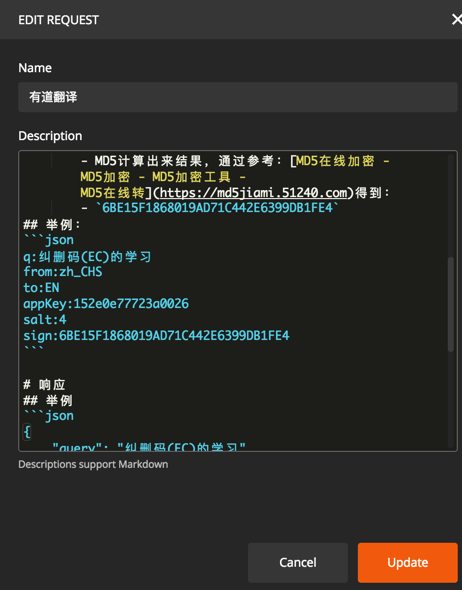Click the salt:4 line
The height and width of the screenshot is (590, 462).
pos(45,319)
